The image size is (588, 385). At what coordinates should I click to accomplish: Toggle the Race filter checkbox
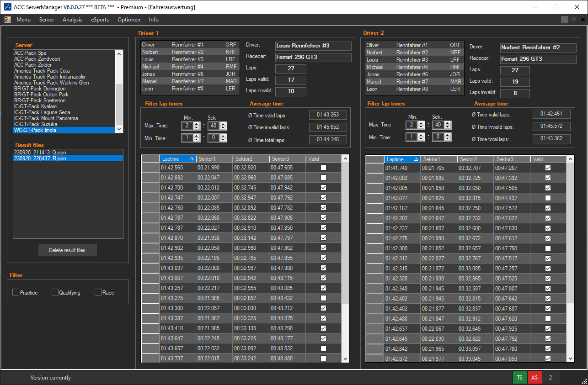pyautogui.click(x=98, y=292)
